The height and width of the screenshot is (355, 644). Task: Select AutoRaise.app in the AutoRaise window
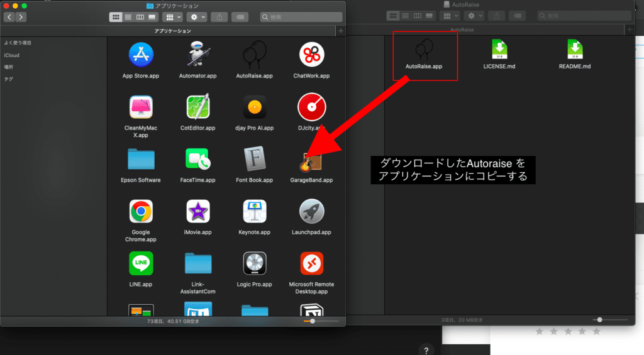coord(424,50)
